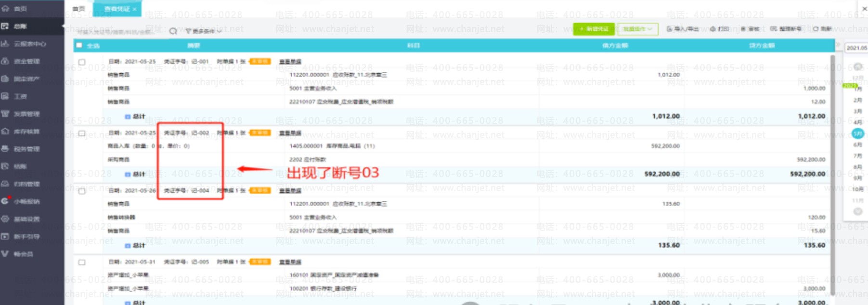Toggle the 全选 select-all checkbox
The height and width of the screenshot is (305, 868).
(79, 45)
